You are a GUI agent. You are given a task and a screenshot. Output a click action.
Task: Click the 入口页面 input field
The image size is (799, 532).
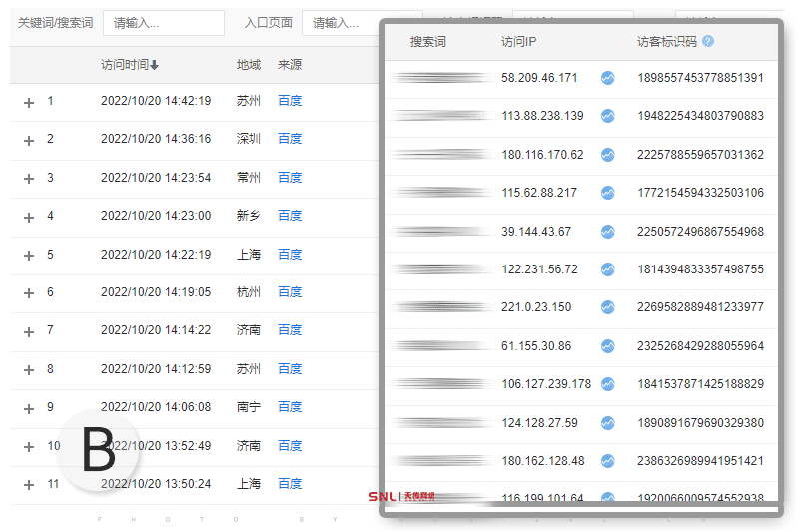[x=340, y=23]
